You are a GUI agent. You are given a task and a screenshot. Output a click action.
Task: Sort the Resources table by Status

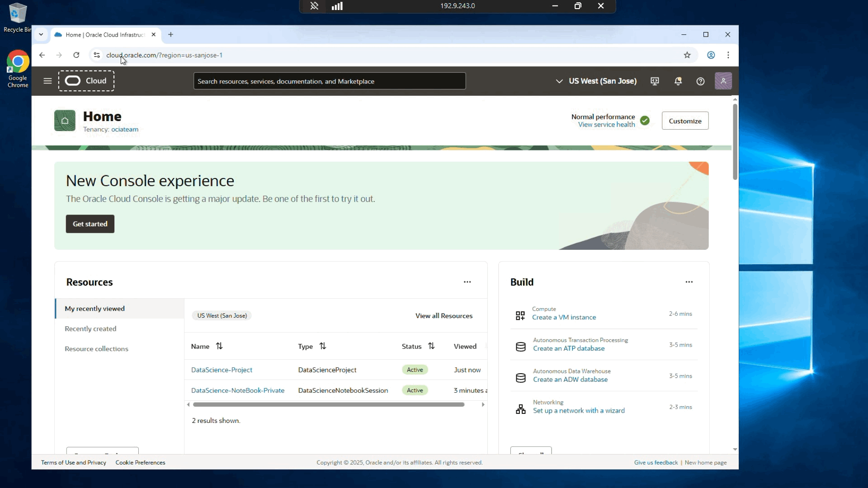[431, 346]
